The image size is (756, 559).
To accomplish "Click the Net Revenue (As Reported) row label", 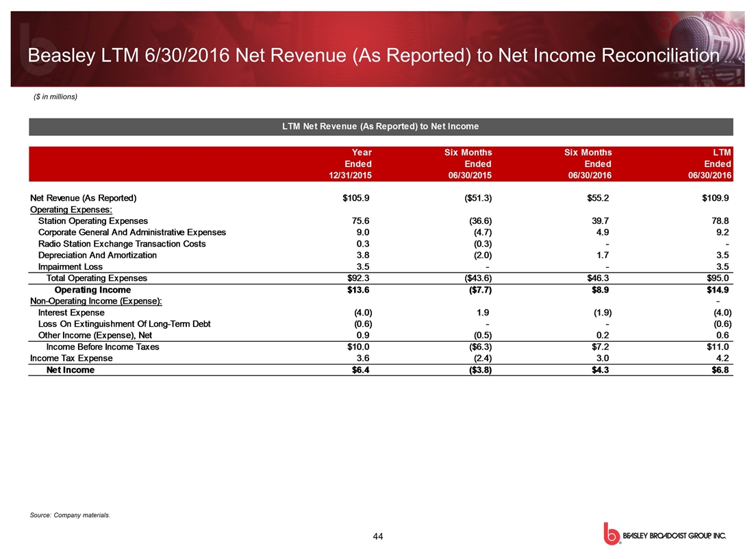I will (83, 198).
